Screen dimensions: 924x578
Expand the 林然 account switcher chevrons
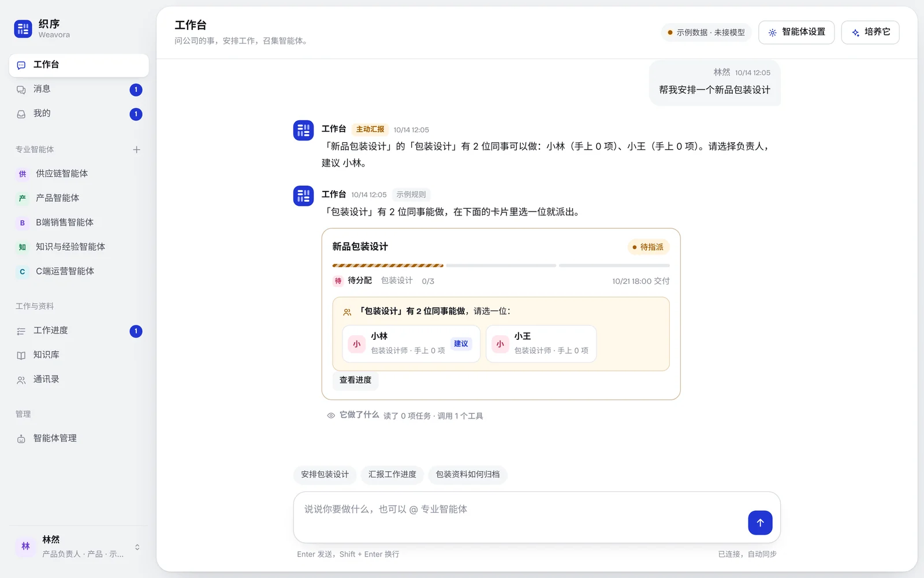pos(137,547)
